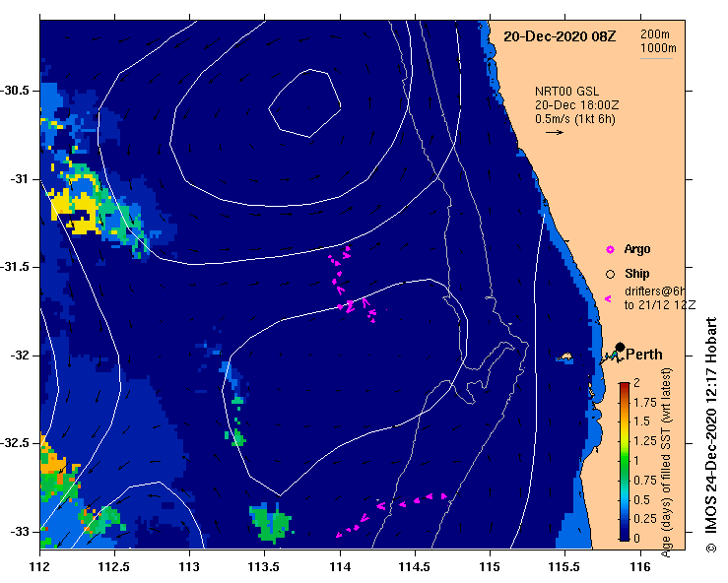Click the velocity scale reference arrow
This screenshot has width=728, height=583.
[x=555, y=132]
